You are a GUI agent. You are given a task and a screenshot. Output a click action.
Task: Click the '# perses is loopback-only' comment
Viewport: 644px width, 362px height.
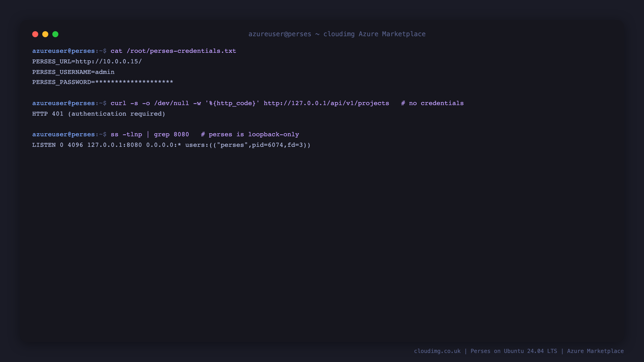pyautogui.click(x=250, y=134)
